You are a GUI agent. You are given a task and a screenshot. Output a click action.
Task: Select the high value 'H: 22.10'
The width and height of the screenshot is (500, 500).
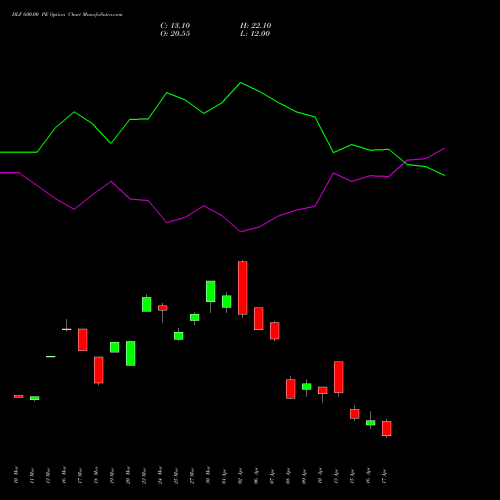pos(255,26)
